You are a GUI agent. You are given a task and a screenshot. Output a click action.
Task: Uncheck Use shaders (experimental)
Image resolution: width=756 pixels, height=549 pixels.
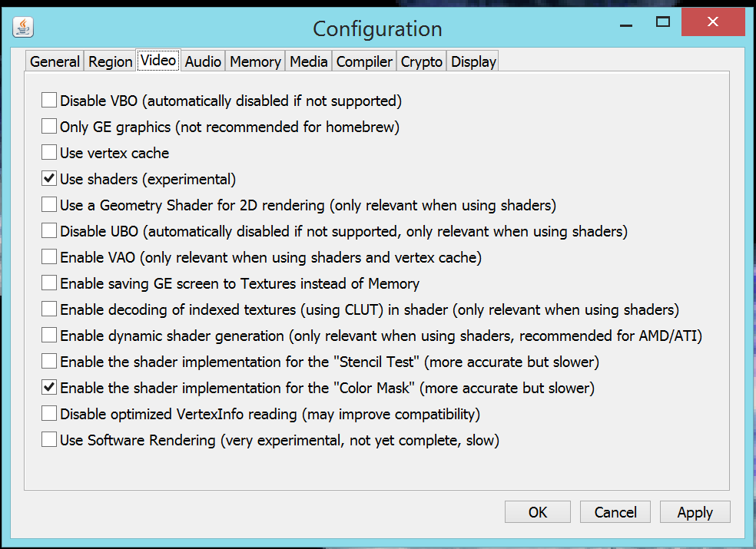(49, 179)
